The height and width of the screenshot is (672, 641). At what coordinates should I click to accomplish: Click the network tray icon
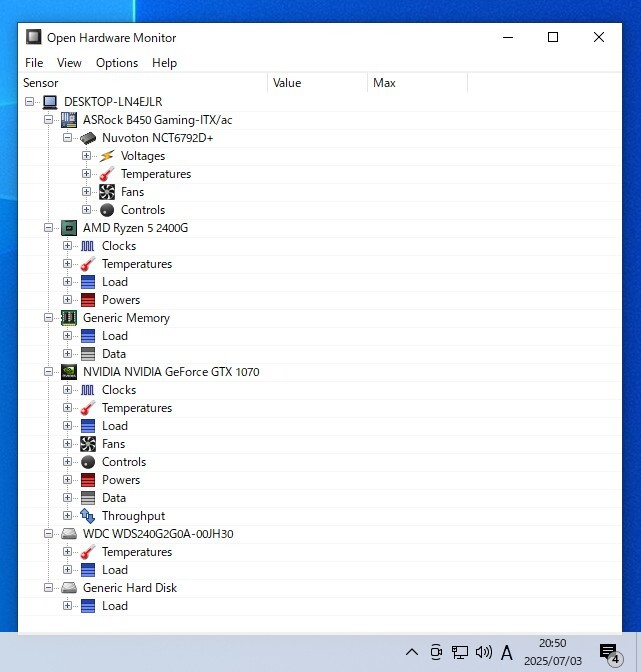pyautogui.click(x=459, y=652)
